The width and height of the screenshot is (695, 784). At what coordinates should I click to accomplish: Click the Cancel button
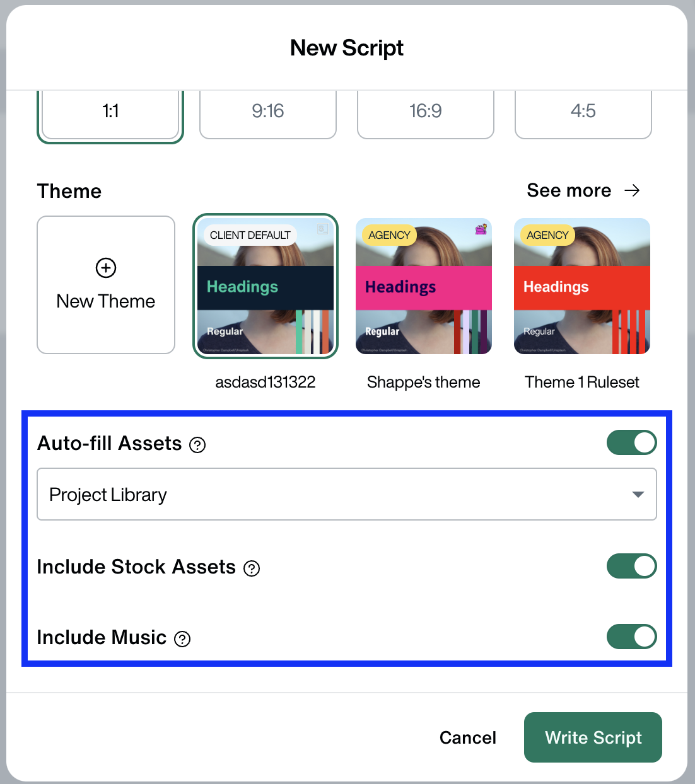click(468, 737)
